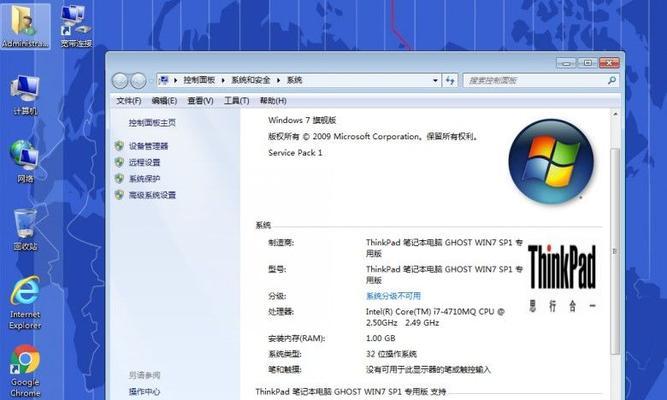
Task: Click the search magnifier icon
Action: pyautogui.click(x=612, y=80)
